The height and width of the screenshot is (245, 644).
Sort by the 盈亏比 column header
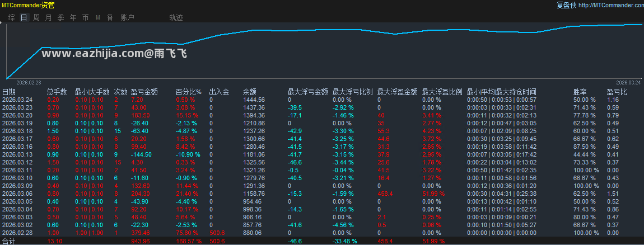(x=617, y=92)
